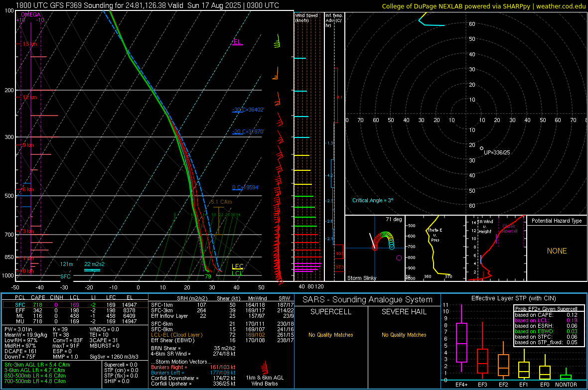Image resolution: width=588 pixels, height=390 pixels.
Task: Click the 'Inf. Temp. Adv.' panel heading
Action: pyautogui.click(x=334, y=20)
